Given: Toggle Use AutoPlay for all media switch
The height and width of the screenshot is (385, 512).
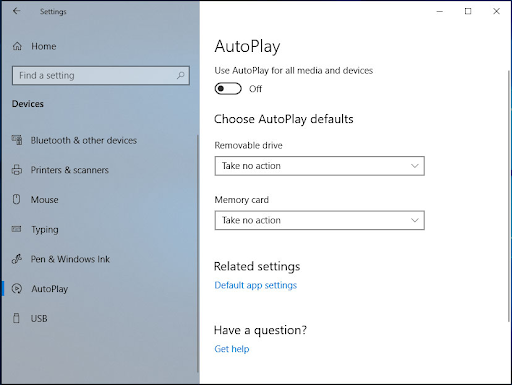Looking at the screenshot, I should point(228,89).
